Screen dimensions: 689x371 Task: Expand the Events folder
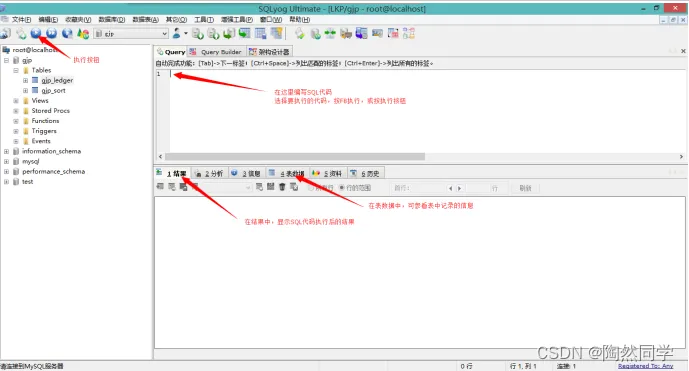point(16,141)
